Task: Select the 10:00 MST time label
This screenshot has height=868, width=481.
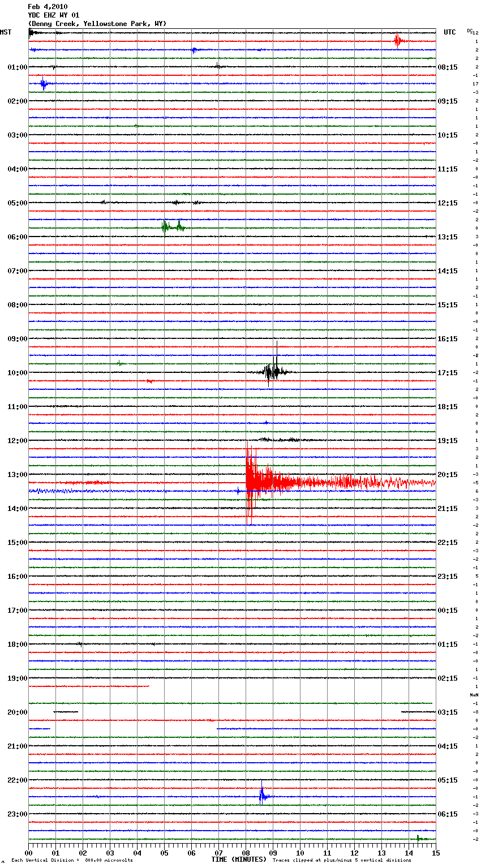Action: coord(18,373)
